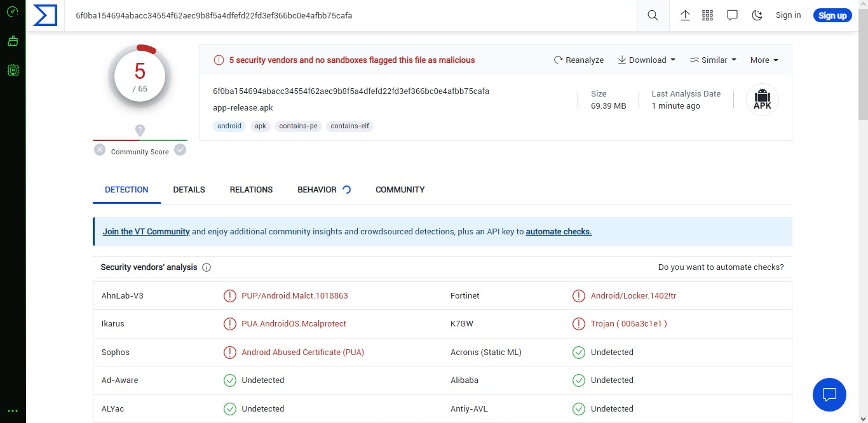Expand the Download dropdown
868x423 pixels.
pos(646,60)
